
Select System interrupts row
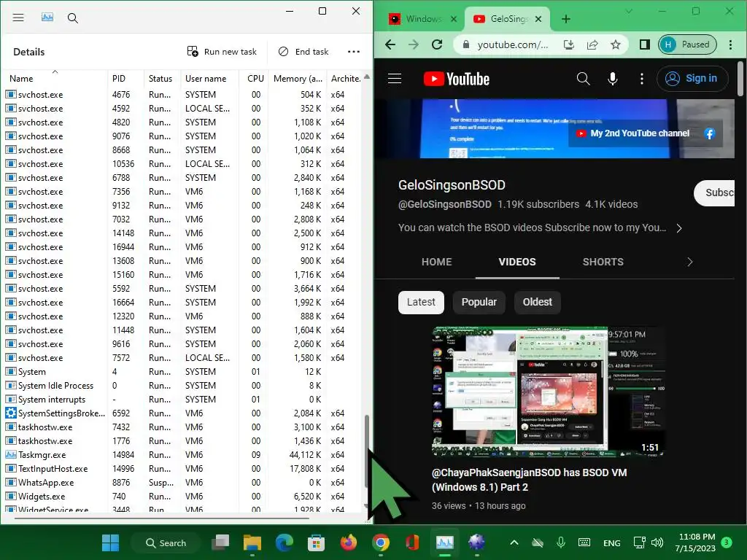[x=183, y=400]
